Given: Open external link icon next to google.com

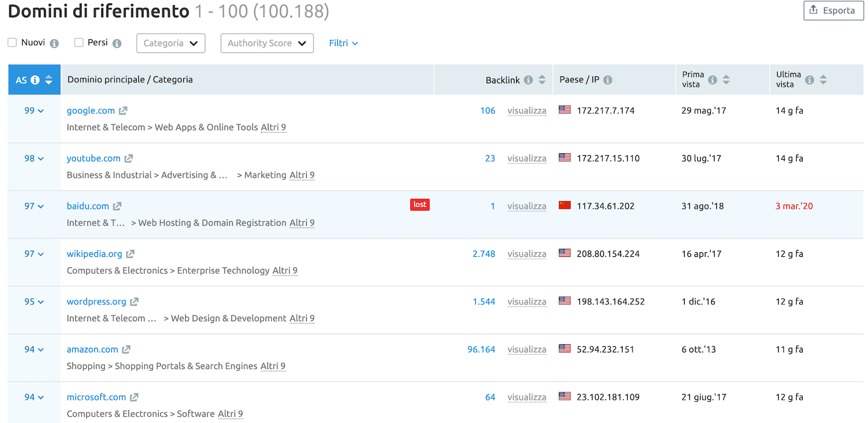Looking at the screenshot, I should pos(123,111).
